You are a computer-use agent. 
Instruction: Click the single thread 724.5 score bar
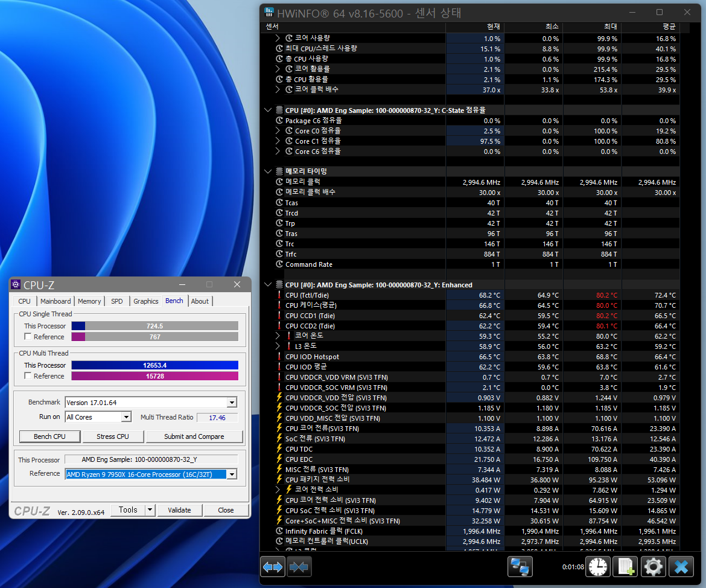tap(155, 326)
